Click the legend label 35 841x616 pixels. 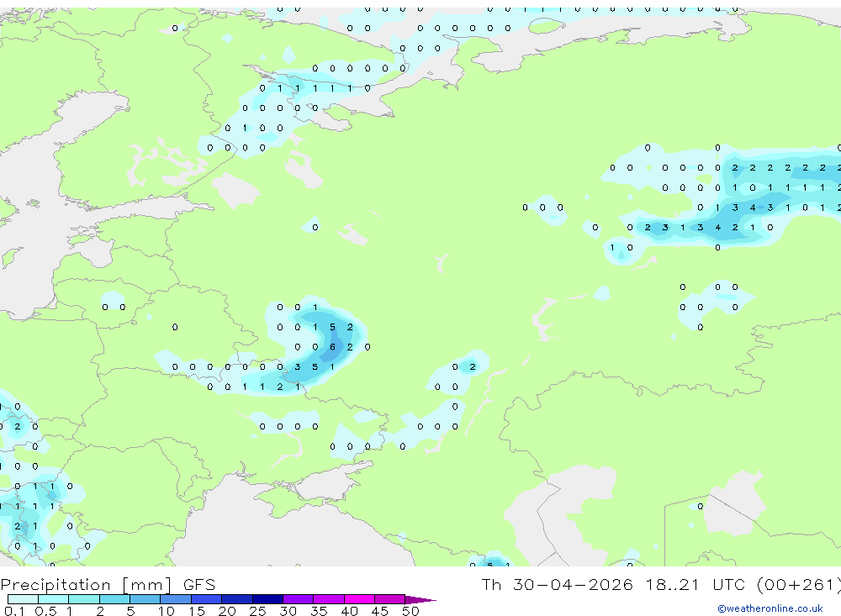pos(319,611)
